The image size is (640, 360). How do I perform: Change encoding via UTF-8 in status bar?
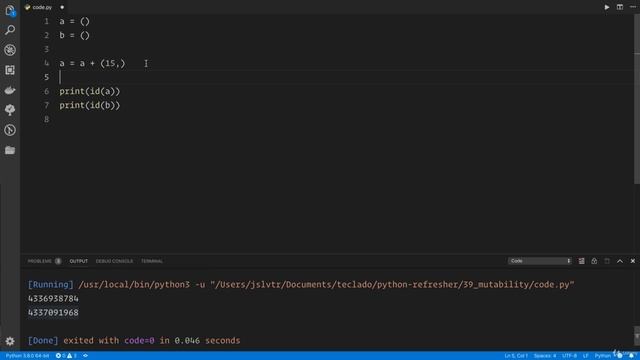point(569,356)
